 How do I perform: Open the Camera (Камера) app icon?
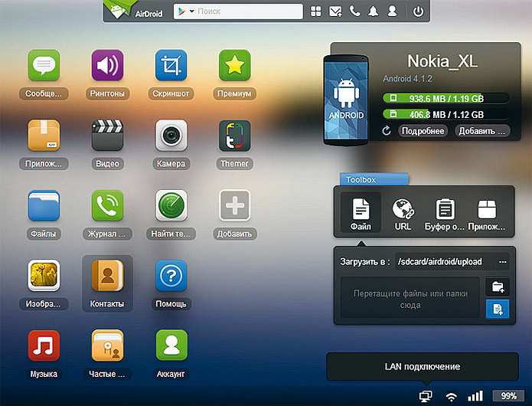[171, 136]
